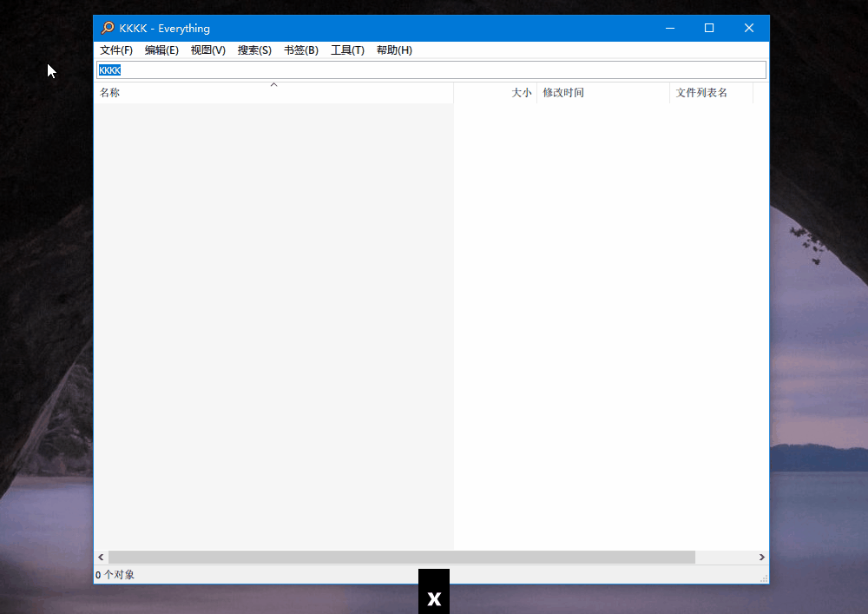This screenshot has height=614, width=868.
Task: Click the horizontal scrollbar right arrow
Action: pyautogui.click(x=762, y=557)
